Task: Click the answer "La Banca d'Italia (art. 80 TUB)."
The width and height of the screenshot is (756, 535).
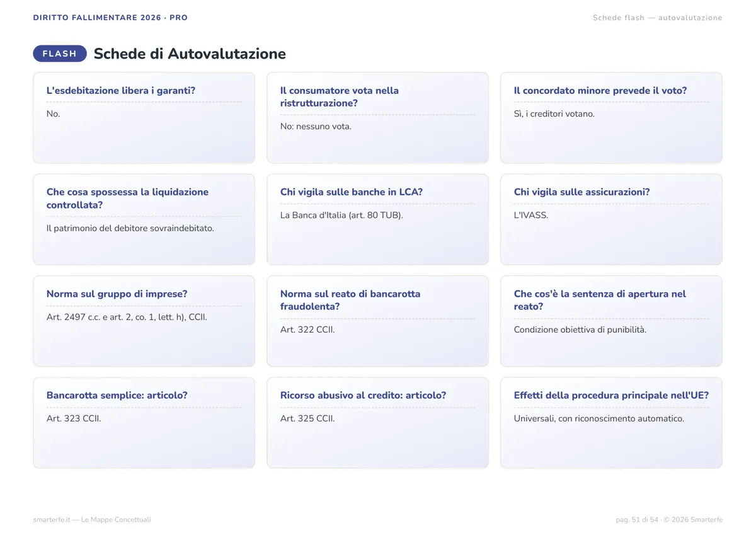Action: (341, 216)
